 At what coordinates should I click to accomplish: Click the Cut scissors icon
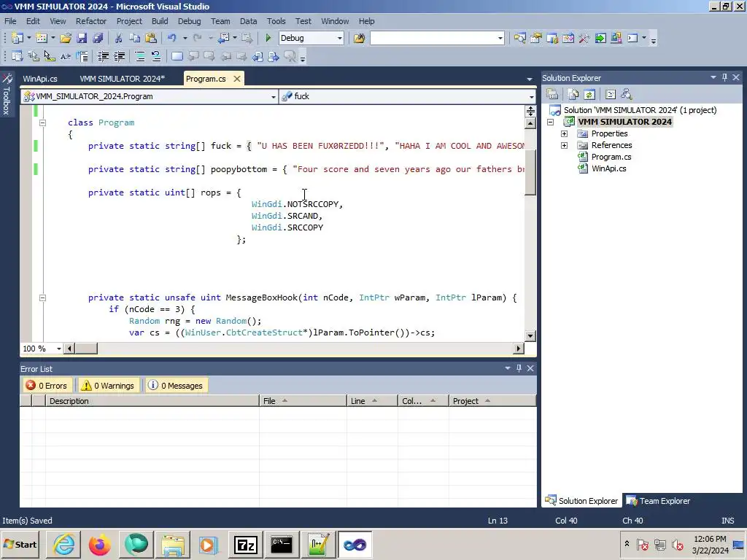click(118, 38)
